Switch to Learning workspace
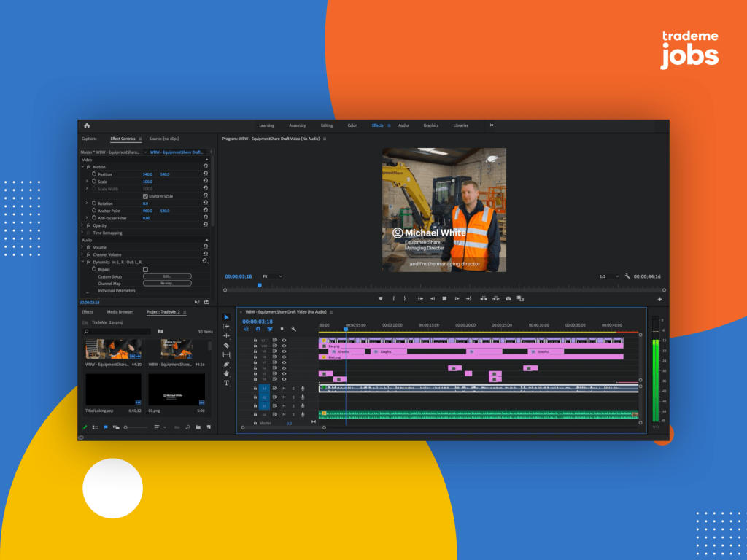This screenshot has height=560, width=747. pyautogui.click(x=267, y=125)
